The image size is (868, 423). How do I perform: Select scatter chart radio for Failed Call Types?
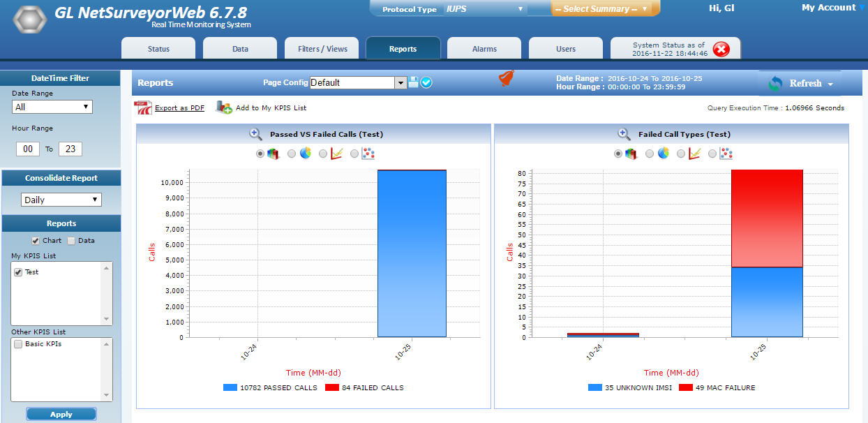(x=712, y=154)
